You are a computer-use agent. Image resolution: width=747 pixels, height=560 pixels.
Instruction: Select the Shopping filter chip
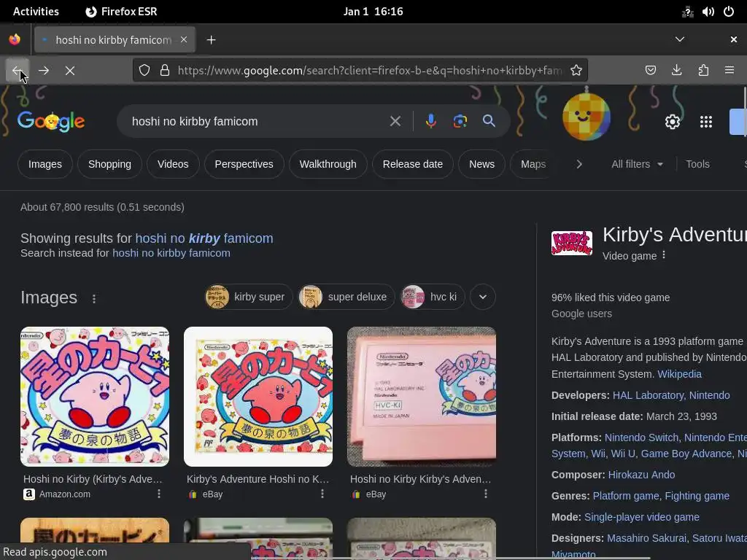coord(109,164)
